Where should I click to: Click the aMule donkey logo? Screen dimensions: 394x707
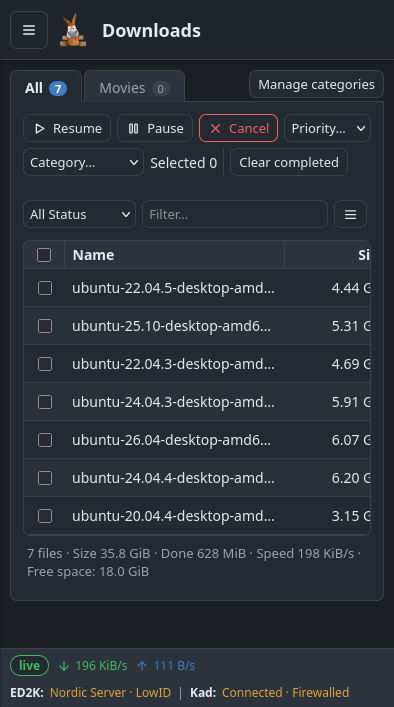73,30
